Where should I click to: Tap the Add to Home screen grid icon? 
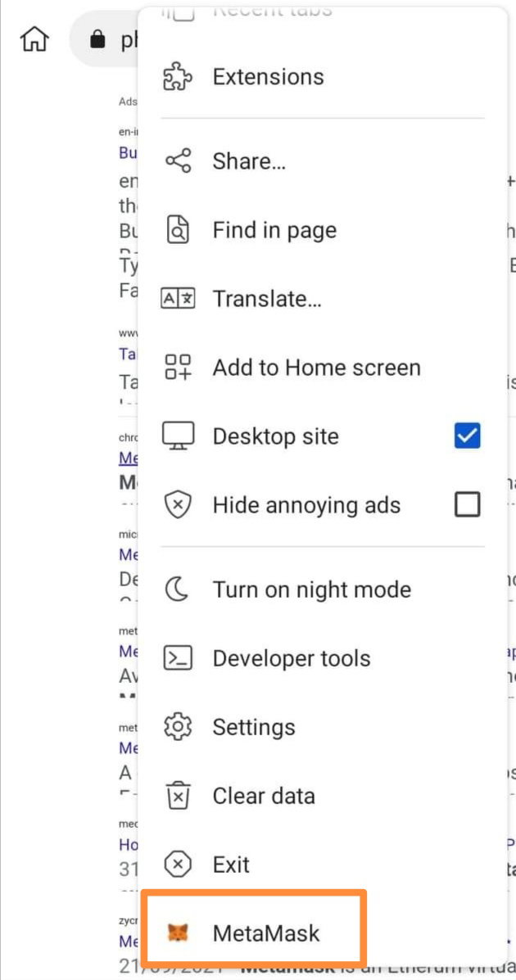tap(179, 368)
